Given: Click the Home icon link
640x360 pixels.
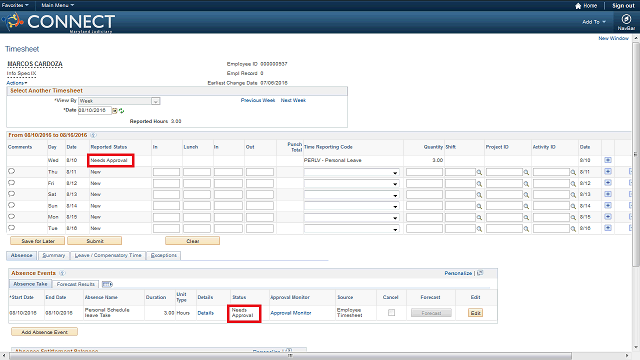Looking at the screenshot, I should coord(586,6).
